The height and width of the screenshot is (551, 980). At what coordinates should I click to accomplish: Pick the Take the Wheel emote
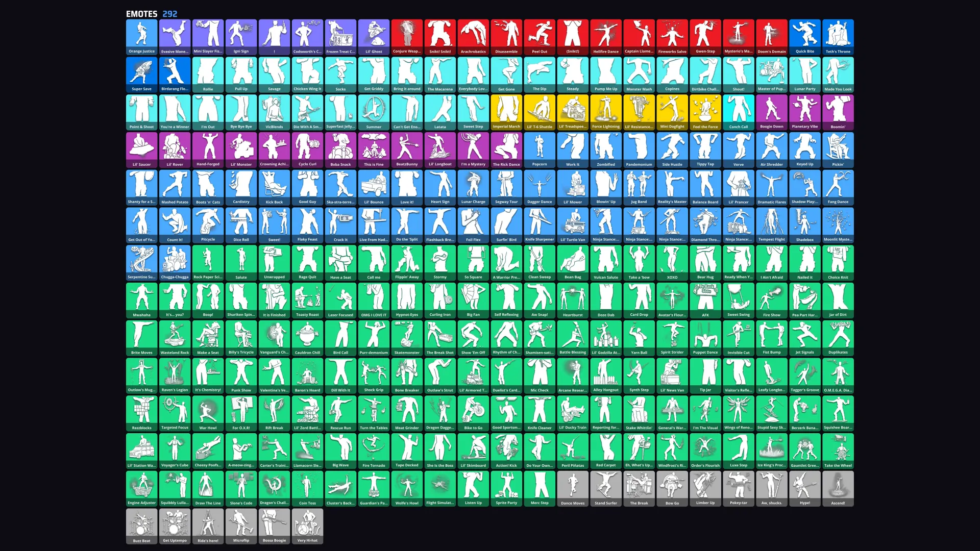838,451
